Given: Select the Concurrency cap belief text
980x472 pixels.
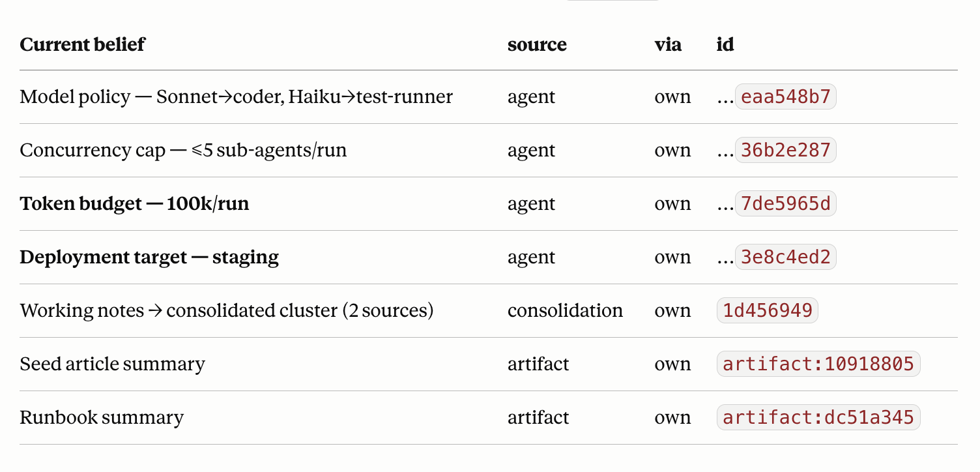Looking at the screenshot, I should (183, 151).
